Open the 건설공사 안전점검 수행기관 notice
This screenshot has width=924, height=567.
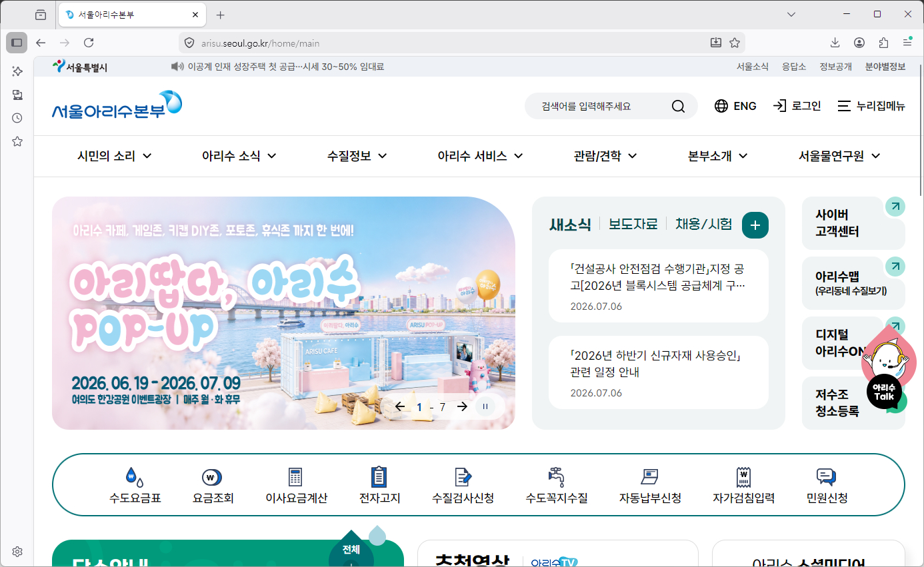(658, 286)
